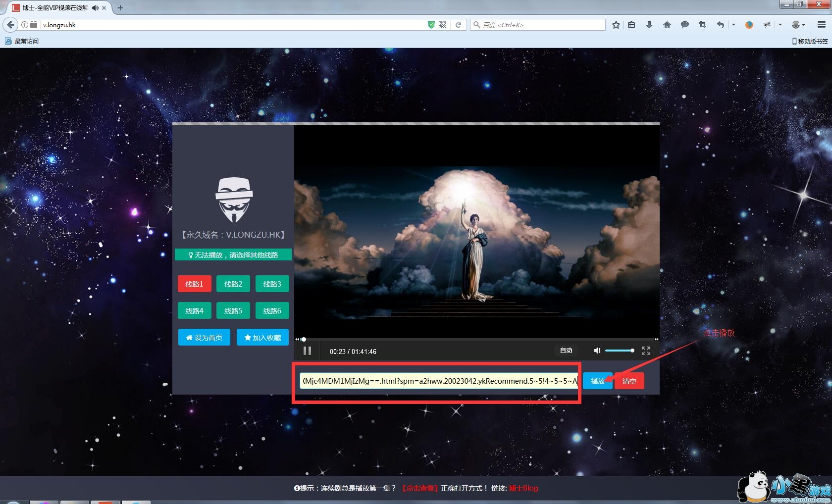Adjust the video volume slider

[x=620, y=351]
